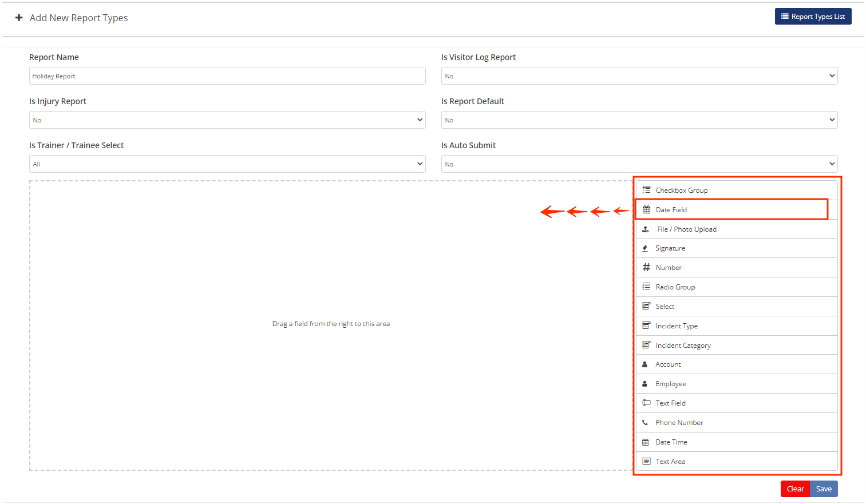Image resolution: width=866 pixels, height=504 pixels.
Task: Open the Is Auto Submit dropdown
Action: coord(639,164)
